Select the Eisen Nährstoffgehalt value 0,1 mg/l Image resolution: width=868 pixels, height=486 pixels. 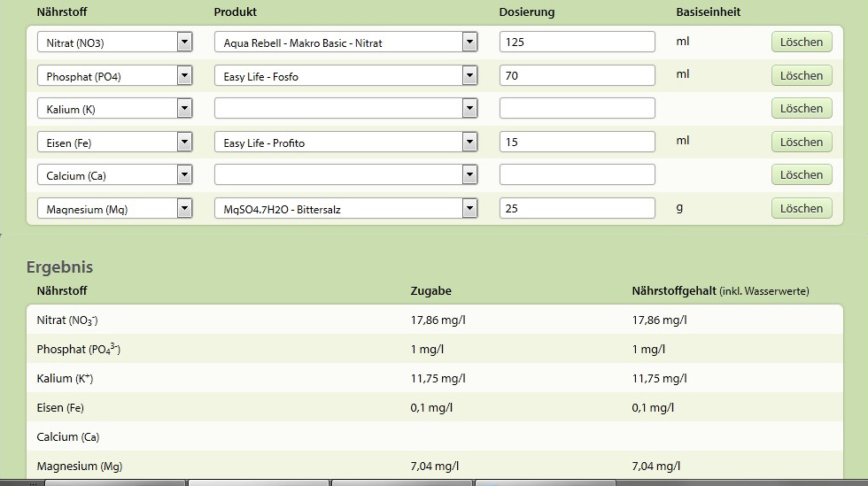point(653,408)
